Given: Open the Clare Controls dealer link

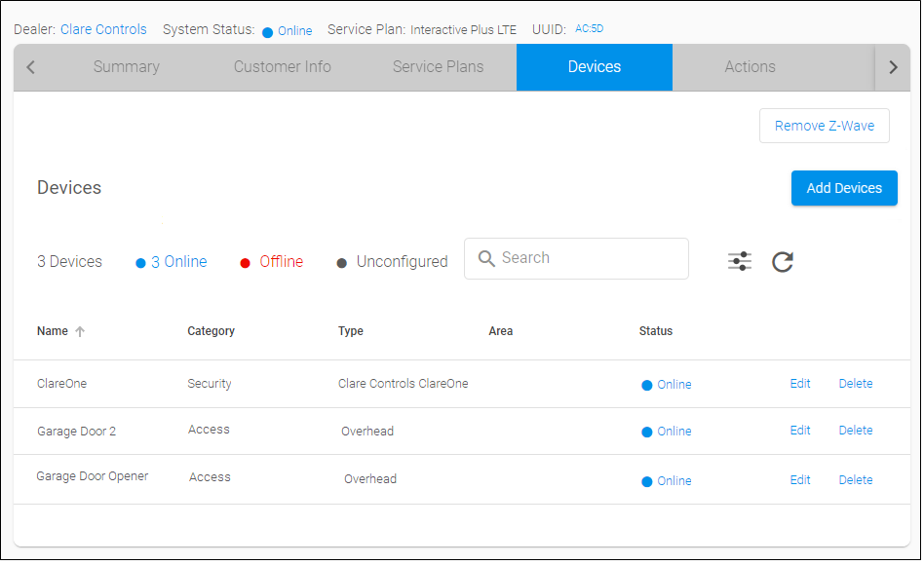Looking at the screenshot, I should [103, 29].
